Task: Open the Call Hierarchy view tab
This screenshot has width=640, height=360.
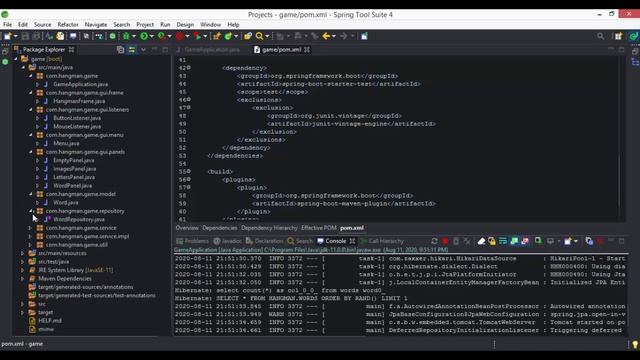Action: 382,241
